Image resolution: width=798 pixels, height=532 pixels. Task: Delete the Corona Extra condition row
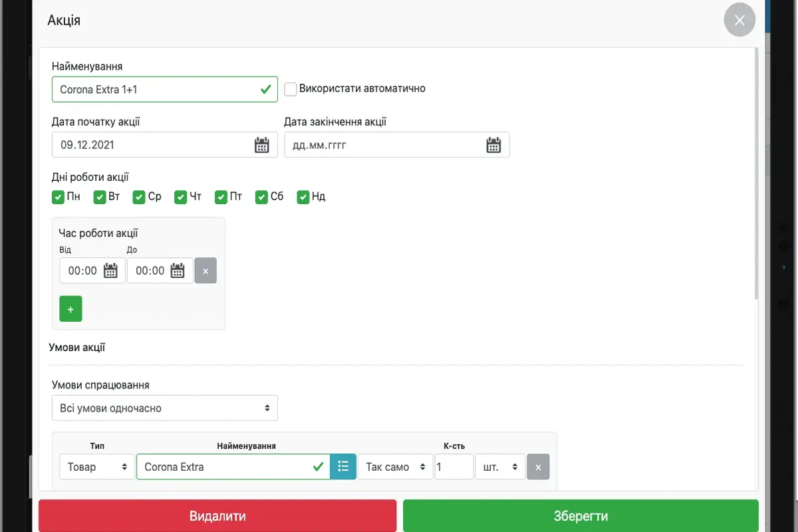coord(538,467)
